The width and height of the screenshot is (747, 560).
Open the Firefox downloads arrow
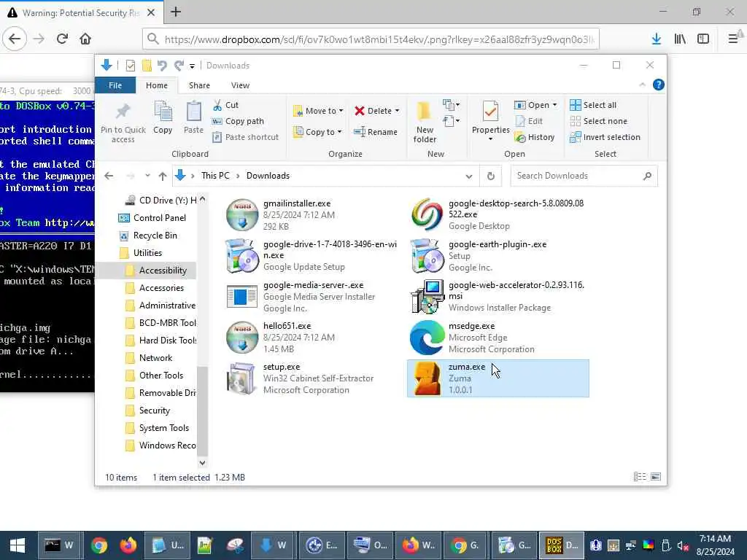657,39
